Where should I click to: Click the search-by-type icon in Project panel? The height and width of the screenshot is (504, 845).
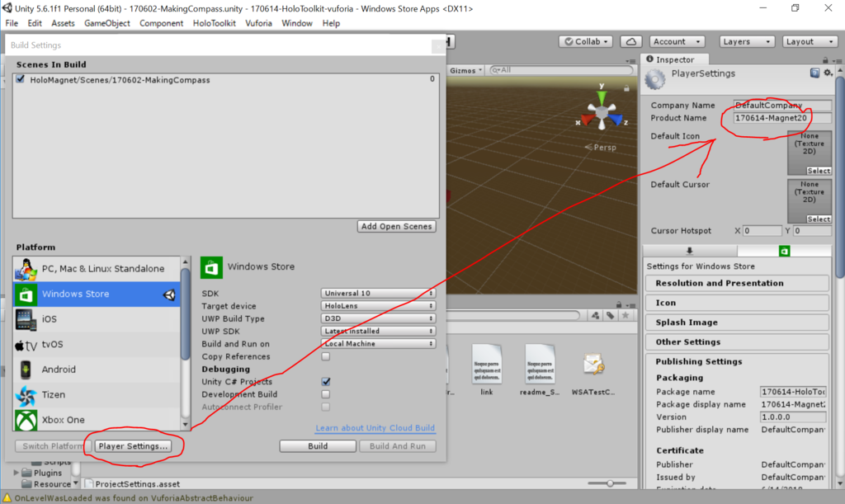tap(595, 316)
